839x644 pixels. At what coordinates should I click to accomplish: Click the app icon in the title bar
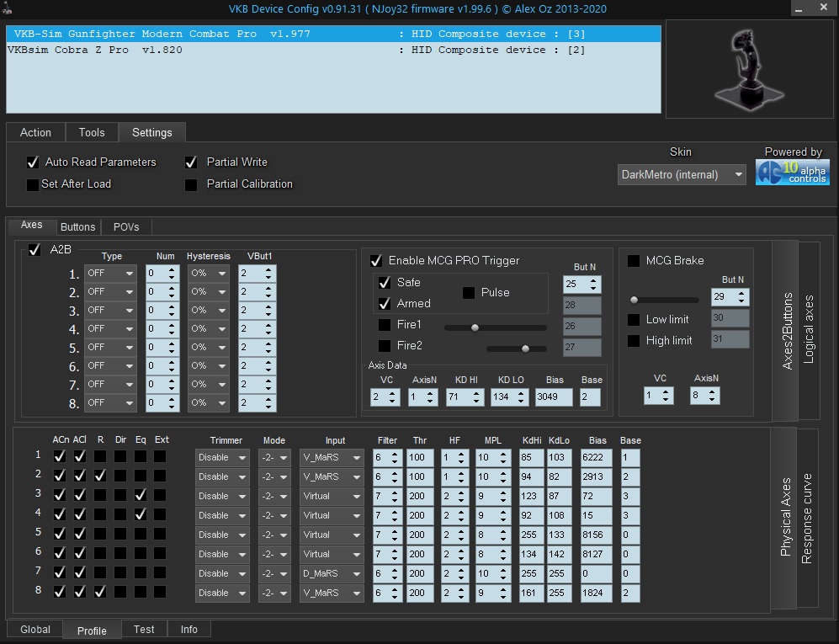pos(7,8)
